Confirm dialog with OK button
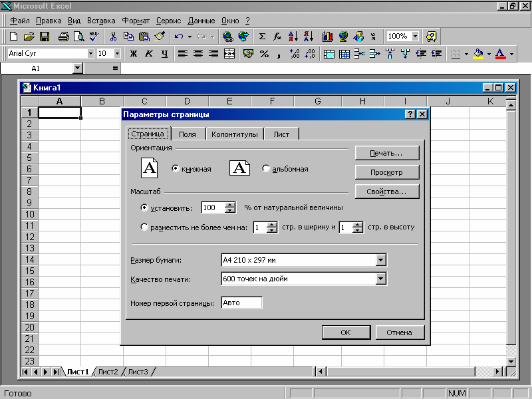 [346, 332]
